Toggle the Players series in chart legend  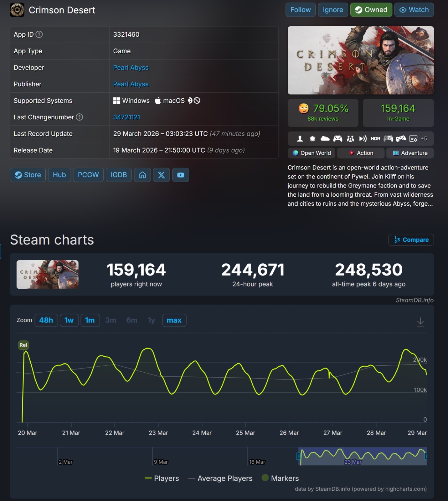162,478
